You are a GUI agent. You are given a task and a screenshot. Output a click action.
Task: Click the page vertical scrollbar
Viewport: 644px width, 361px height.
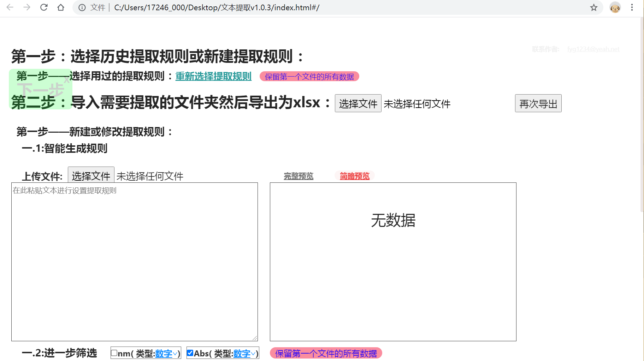642,115
